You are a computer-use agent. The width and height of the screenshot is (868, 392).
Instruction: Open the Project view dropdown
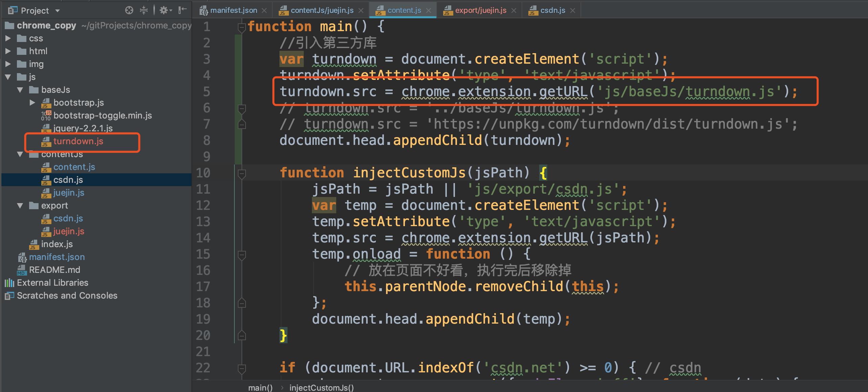tap(58, 10)
